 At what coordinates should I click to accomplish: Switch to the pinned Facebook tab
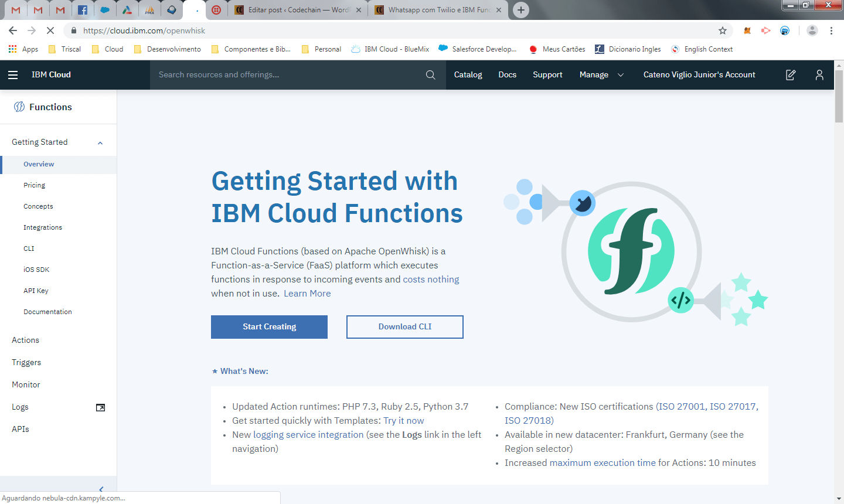click(83, 10)
